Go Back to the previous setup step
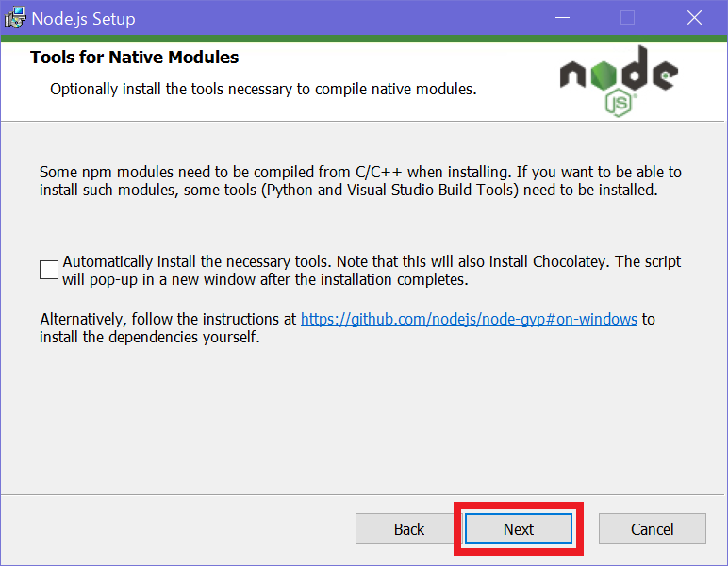Viewport: 728px width, 566px height. [409, 529]
